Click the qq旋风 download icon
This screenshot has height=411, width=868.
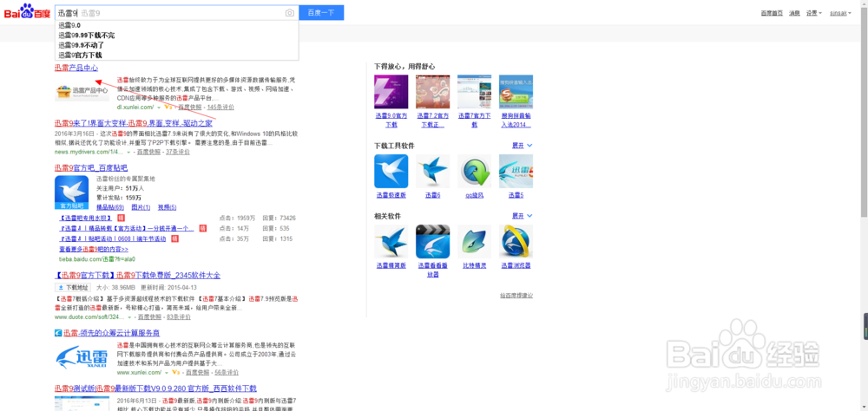(x=475, y=171)
